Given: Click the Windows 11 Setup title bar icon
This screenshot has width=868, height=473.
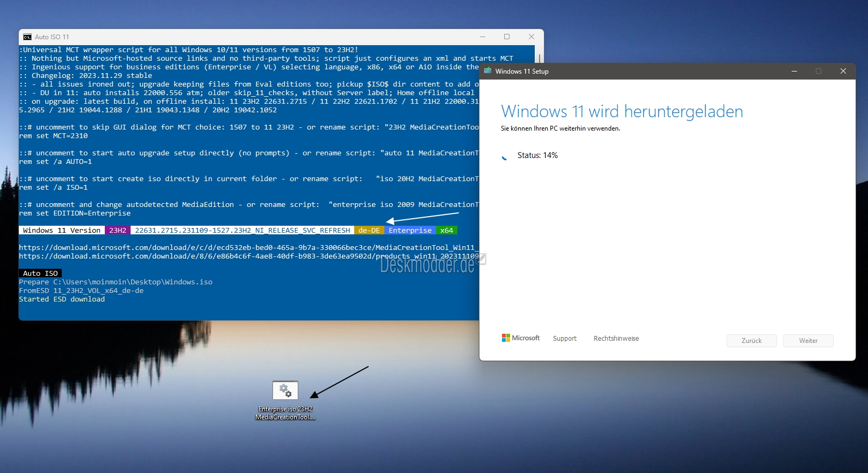Looking at the screenshot, I should pyautogui.click(x=488, y=71).
